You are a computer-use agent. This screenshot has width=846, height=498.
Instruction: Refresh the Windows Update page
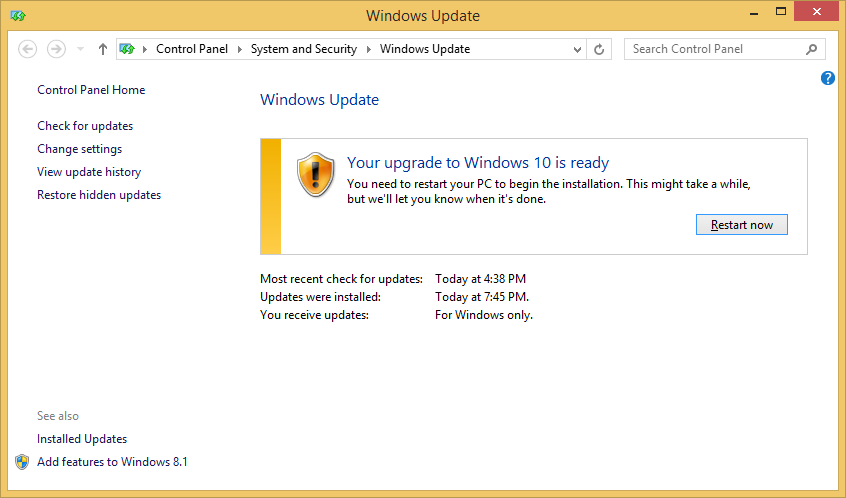[x=599, y=49]
